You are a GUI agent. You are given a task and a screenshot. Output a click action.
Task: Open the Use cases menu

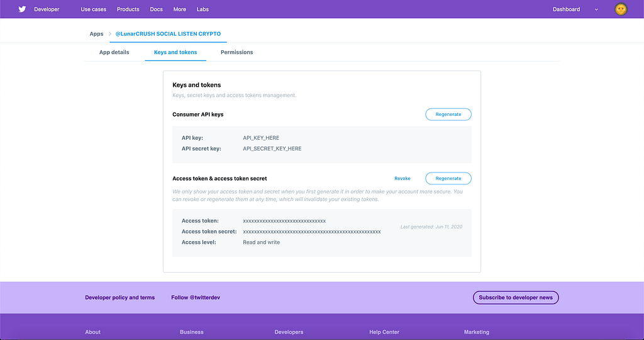click(93, 9)
